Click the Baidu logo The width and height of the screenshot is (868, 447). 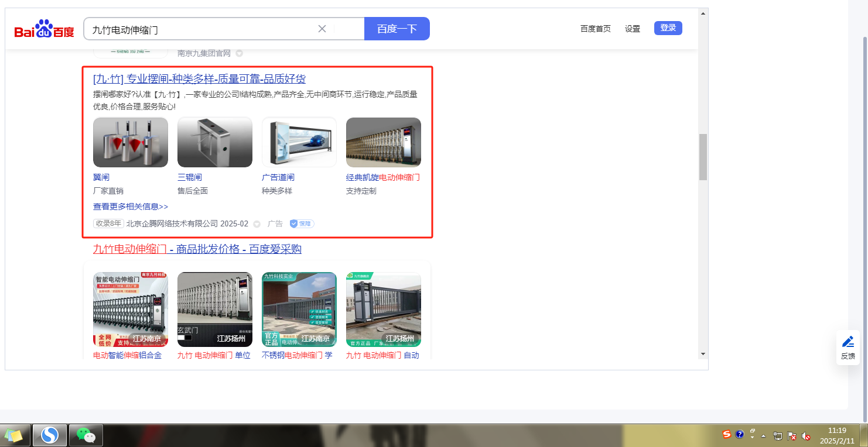[45, 29]
